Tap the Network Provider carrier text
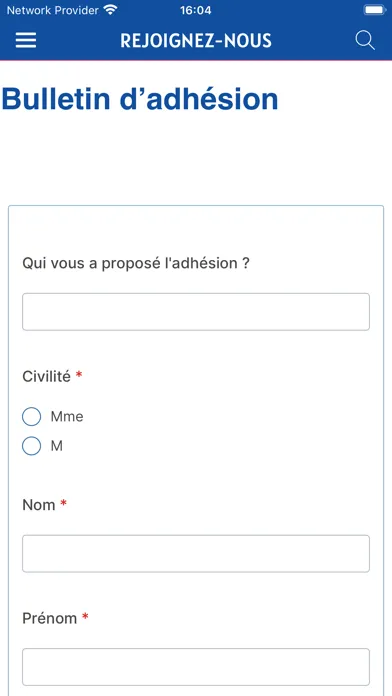This screenshot has width=392, height=696. [52, 10]
